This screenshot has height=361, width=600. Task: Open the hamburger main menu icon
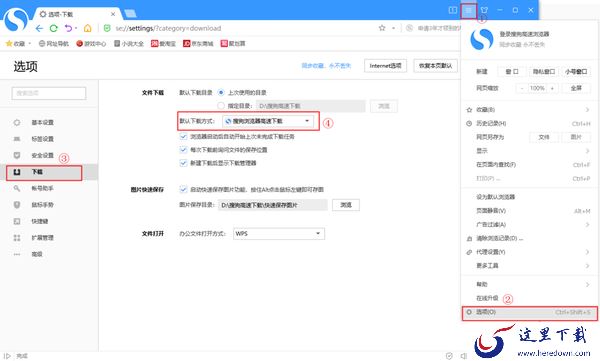coord(469,10)
